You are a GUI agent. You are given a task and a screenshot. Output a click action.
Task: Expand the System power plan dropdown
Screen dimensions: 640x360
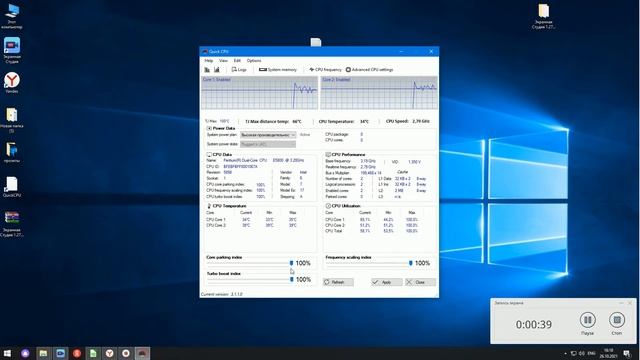(268, 135)
